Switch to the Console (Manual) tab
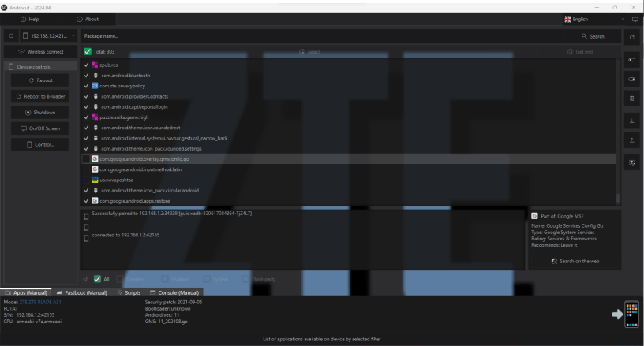This screenshot has width=644, height=346. [174, 292]
